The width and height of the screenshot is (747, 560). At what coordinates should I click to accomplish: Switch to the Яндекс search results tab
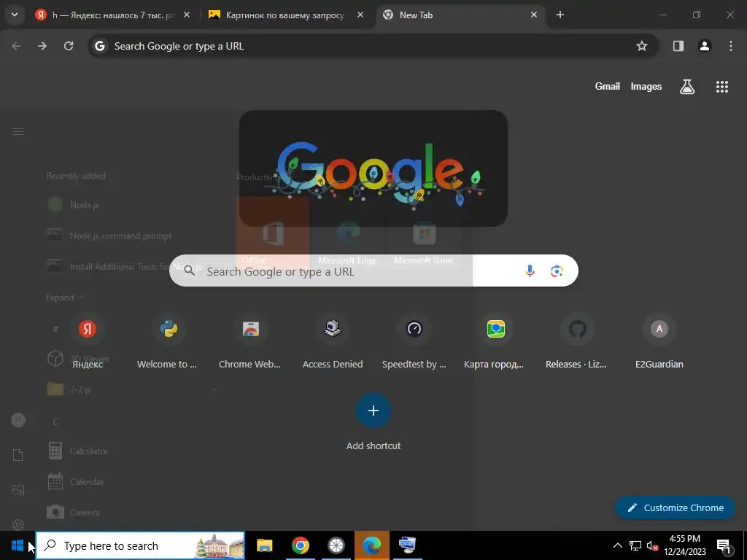point(113,15)
